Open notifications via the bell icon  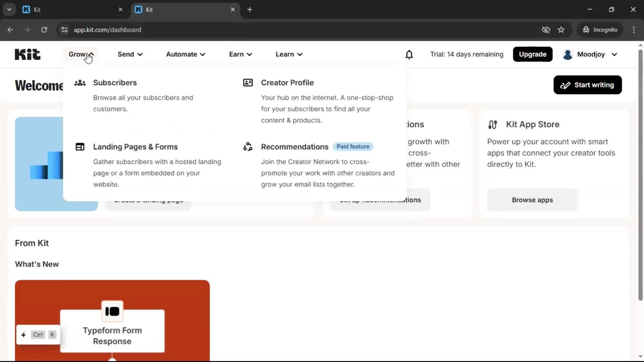click(x=409, y=54)
